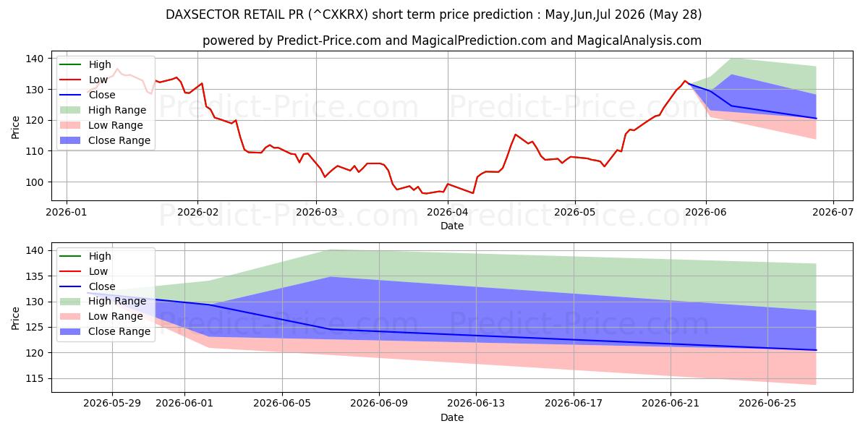Click the Price axis label of bottom chart
868x434 pixels.
[x=16, y=318]
